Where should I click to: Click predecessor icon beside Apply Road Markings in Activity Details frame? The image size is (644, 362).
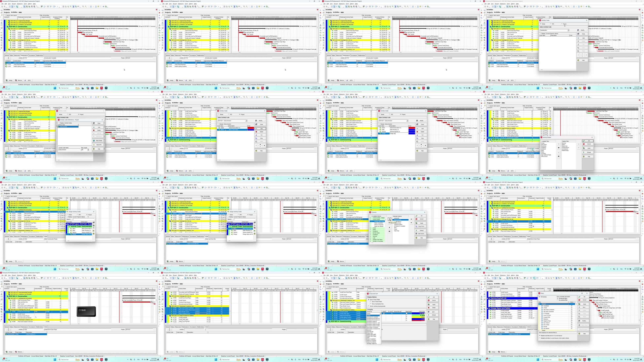489,155
